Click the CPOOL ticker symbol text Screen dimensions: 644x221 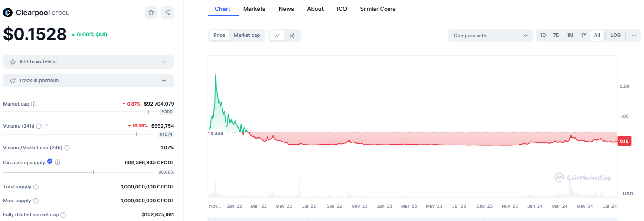(x=60, y=13)
